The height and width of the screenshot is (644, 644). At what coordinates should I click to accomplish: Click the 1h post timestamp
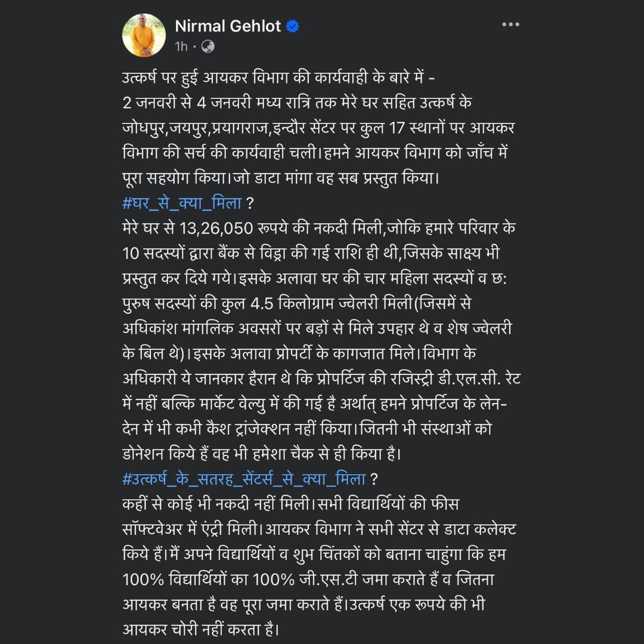(x=181, y=47)
